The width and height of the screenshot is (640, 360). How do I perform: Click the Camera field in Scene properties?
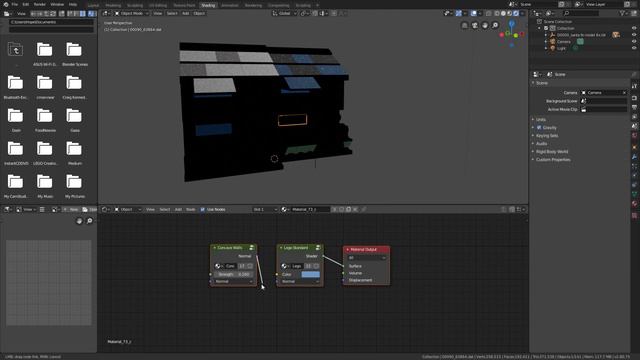[x=604, y=93]
